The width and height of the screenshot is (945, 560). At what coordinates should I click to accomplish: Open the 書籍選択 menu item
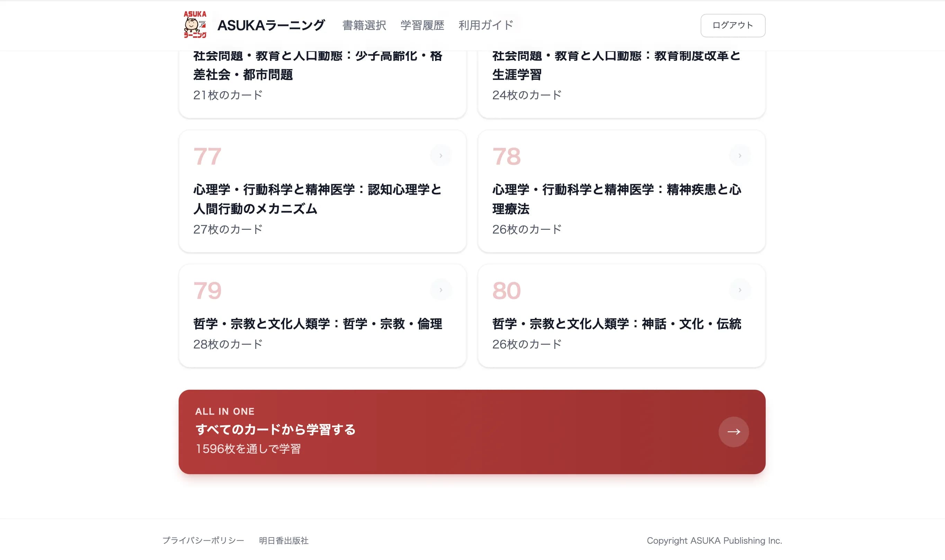(364, 25)
